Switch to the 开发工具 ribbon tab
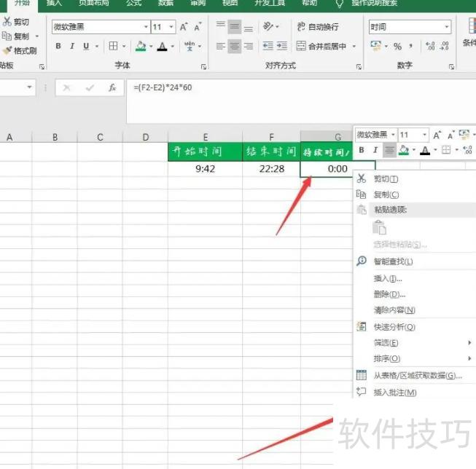 [270, 3]
